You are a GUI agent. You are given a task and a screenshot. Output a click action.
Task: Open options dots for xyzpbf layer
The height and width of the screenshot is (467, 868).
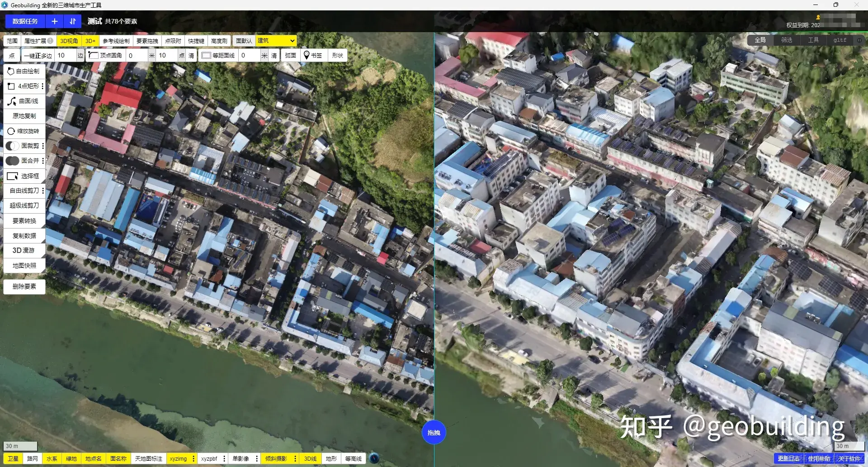[224, 458]
